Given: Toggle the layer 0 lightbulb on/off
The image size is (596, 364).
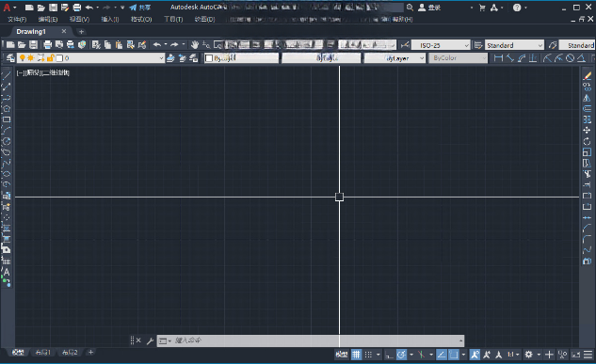Looking at the screenshot, I should click(x=23, y=57).
